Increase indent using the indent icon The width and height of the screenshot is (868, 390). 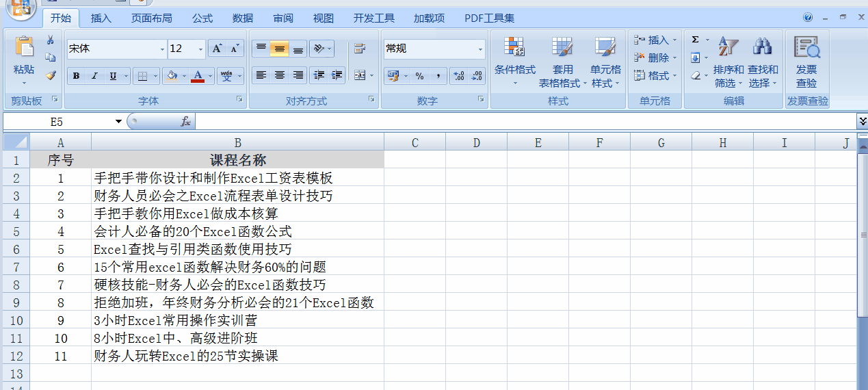click(x=337, y=75)
